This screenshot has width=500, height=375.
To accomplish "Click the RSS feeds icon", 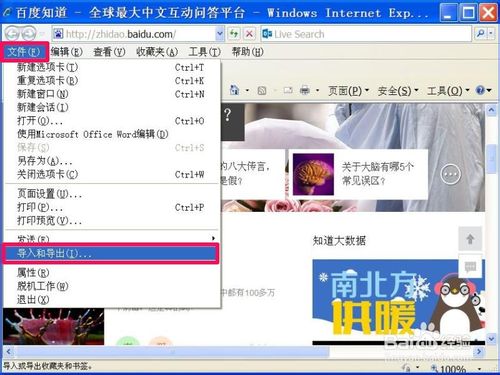I will tap(262, 90).
